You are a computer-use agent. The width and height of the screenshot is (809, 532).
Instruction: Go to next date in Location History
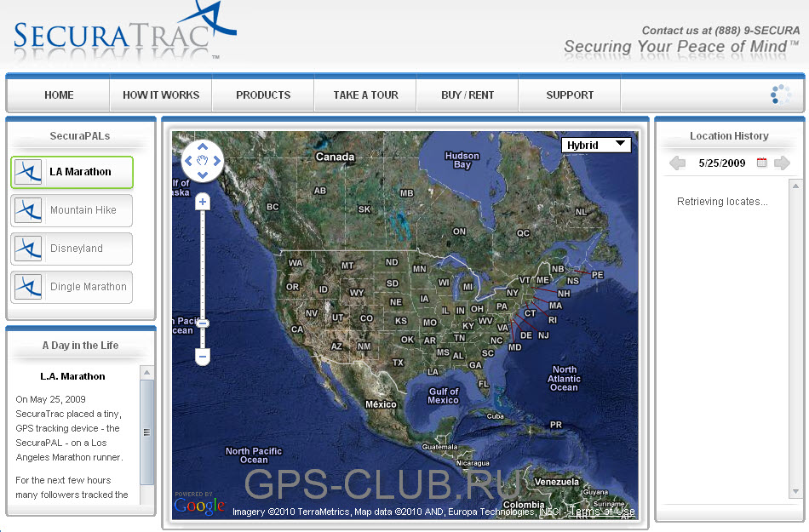tap(782, 163)
